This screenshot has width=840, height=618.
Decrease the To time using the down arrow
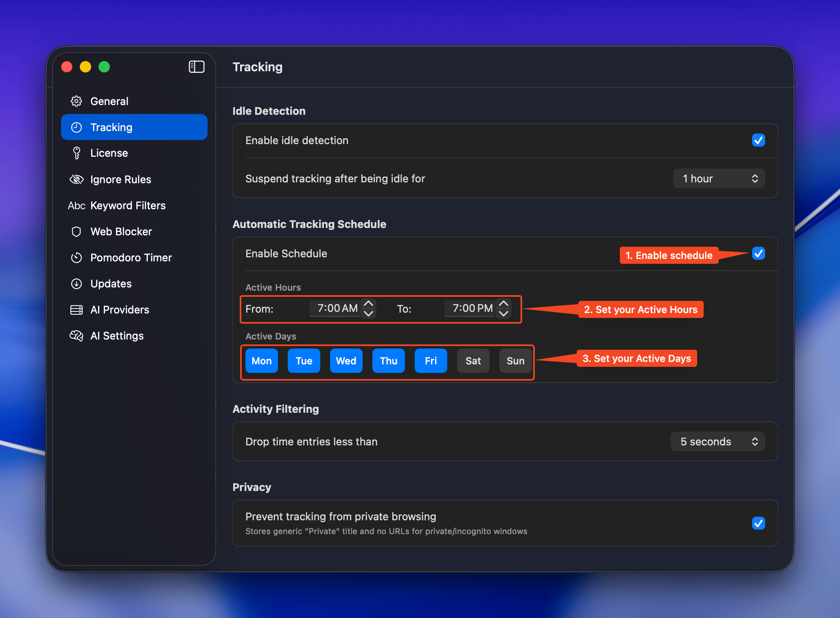(x=503, y=313)
